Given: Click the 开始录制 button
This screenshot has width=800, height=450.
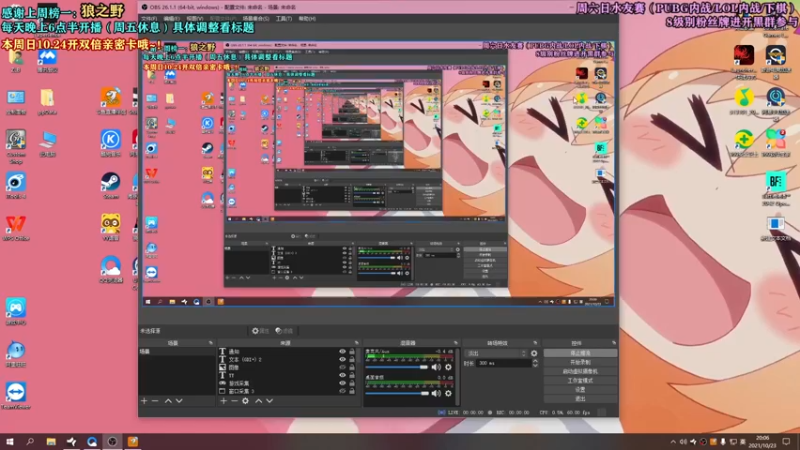Looking at the screenshot, I should tap(580, 362).
